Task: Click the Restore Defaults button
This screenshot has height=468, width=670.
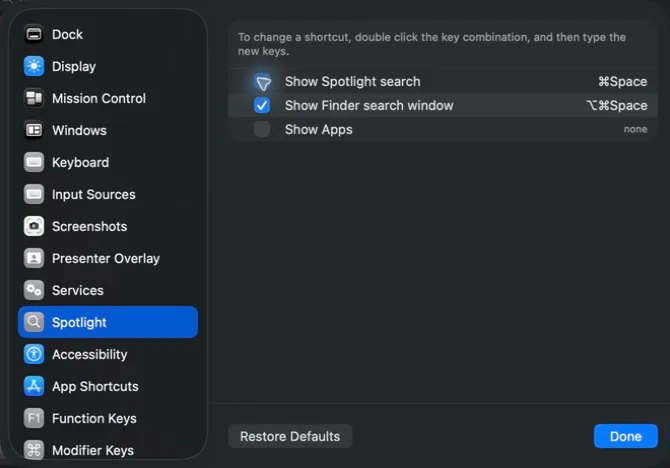Action: click(290, 436)
